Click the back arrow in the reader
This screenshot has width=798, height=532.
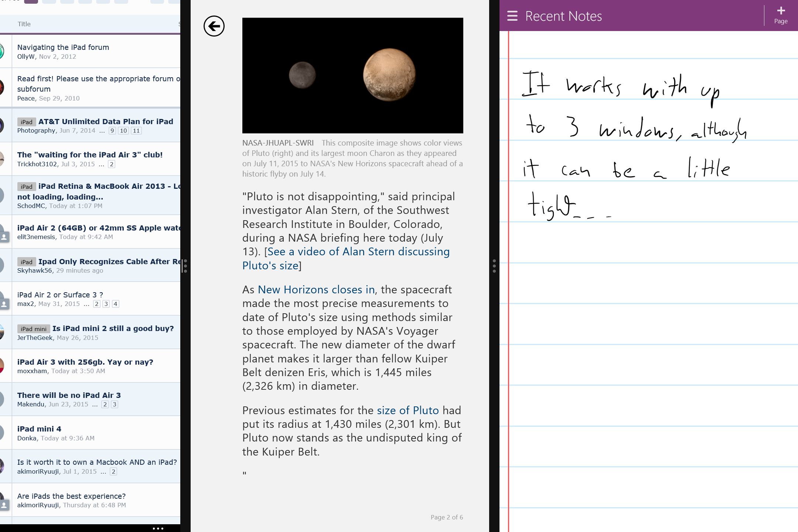pyautogui.click(x=214, y=26)
